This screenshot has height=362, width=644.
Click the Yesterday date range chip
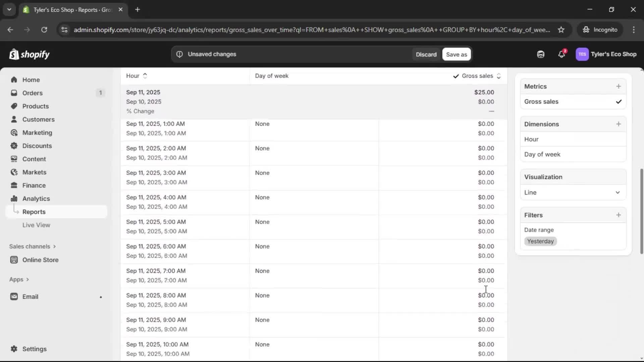[540, 241]
